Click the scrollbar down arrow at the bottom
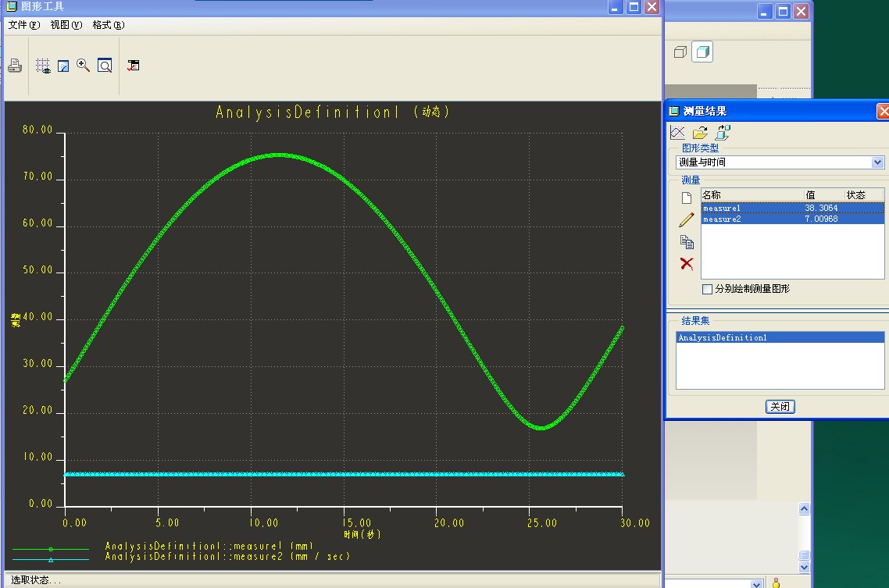 click(804, 567)
